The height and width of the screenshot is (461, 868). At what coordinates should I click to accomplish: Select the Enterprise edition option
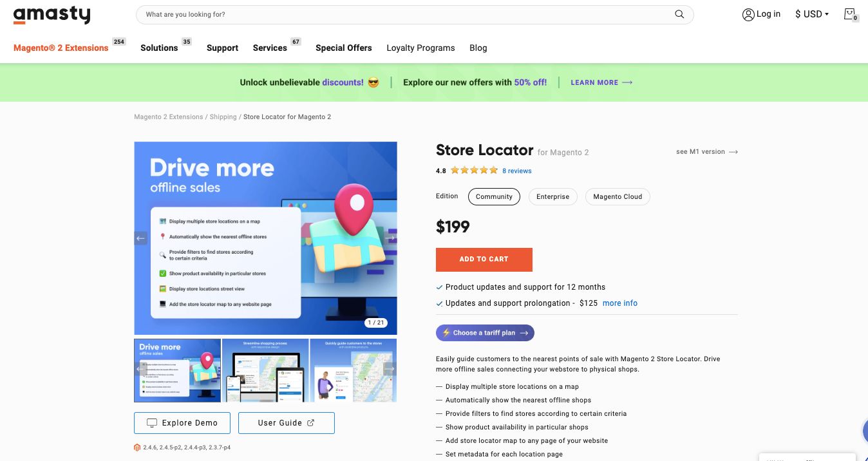pyautogui.click(x=552, y=196)
